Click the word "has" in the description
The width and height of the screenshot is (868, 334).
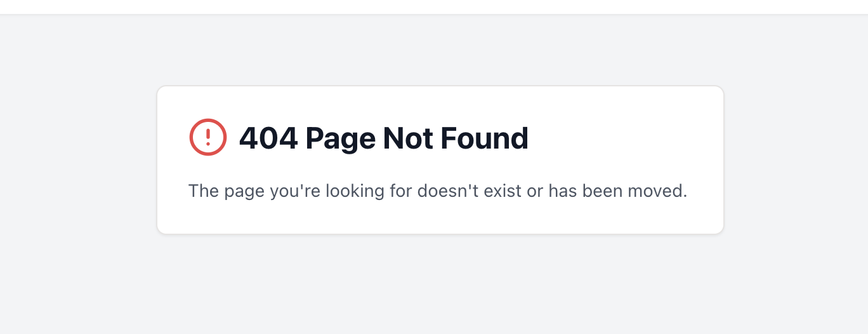(x=562, y=190)
